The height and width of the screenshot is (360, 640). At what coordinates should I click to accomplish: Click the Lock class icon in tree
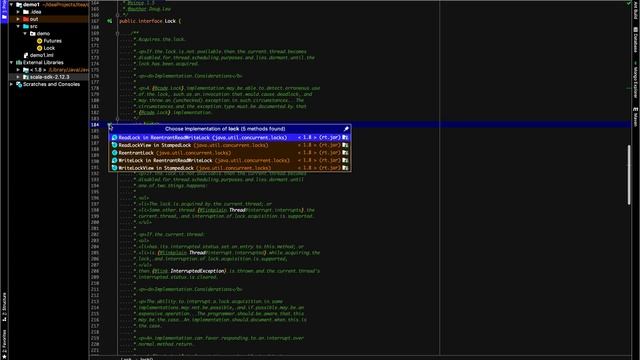click(40, 48)
